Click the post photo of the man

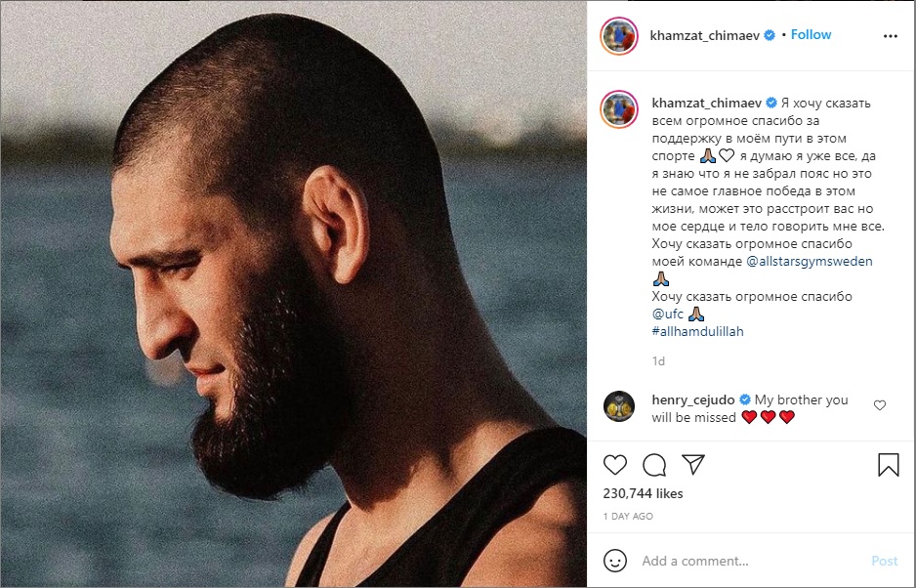click(293, 293)
